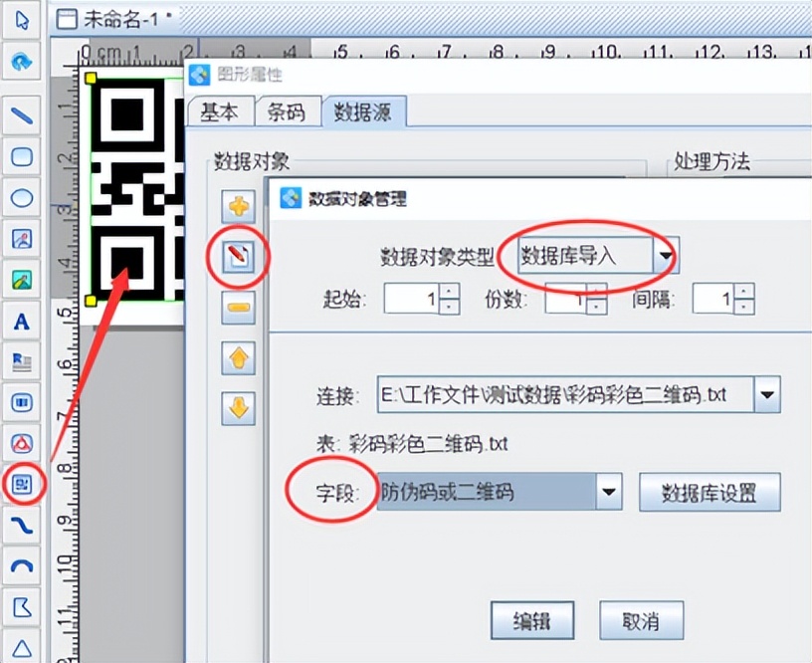Select the text 'A' tool
This screenshot has width=812, height=663.
click(x=22, y=322)
